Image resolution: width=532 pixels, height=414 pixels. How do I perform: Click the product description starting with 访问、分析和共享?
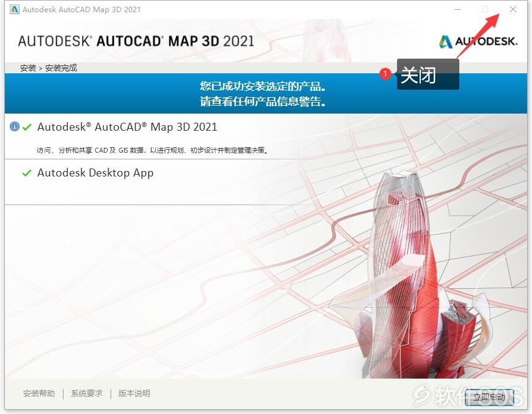pyautogui.click(x=153, y=150)
